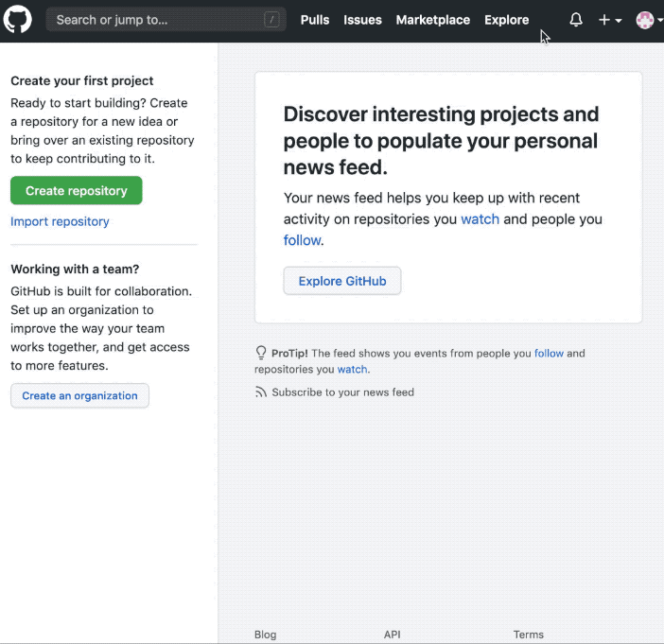Click the Create an organization button
Screen dimensions: 664x644
[79, 395]
